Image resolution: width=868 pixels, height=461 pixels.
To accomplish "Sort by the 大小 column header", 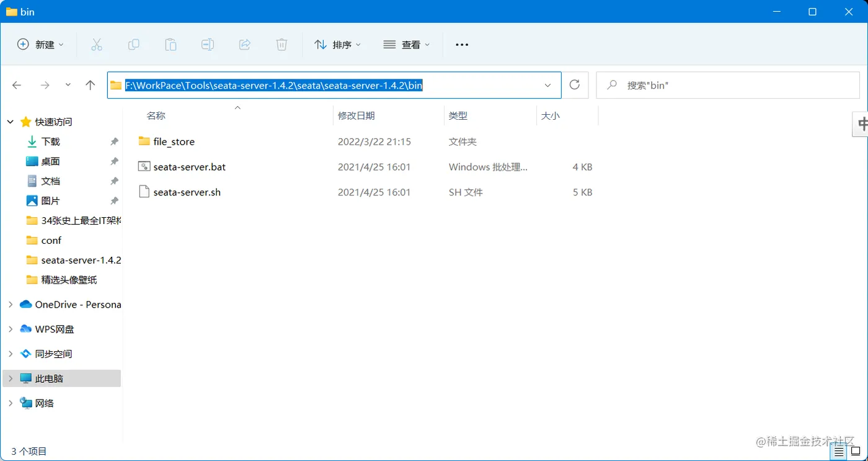I will 551,115.
